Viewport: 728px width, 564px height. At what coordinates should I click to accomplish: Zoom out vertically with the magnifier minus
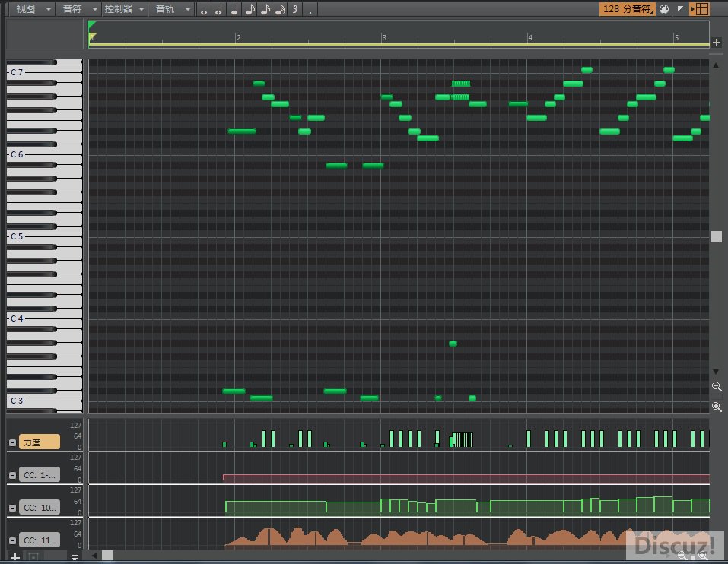pyautogui.click(x=717, y=386)
